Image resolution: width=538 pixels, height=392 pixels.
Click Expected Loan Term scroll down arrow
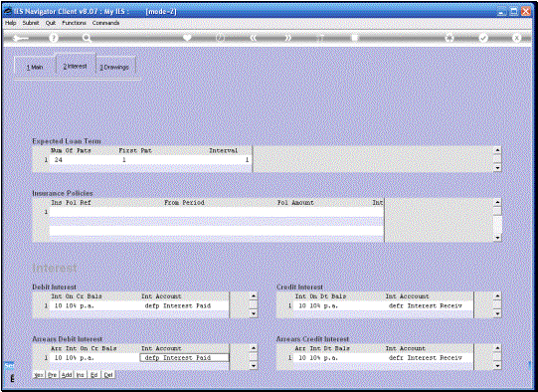(497, 168)
